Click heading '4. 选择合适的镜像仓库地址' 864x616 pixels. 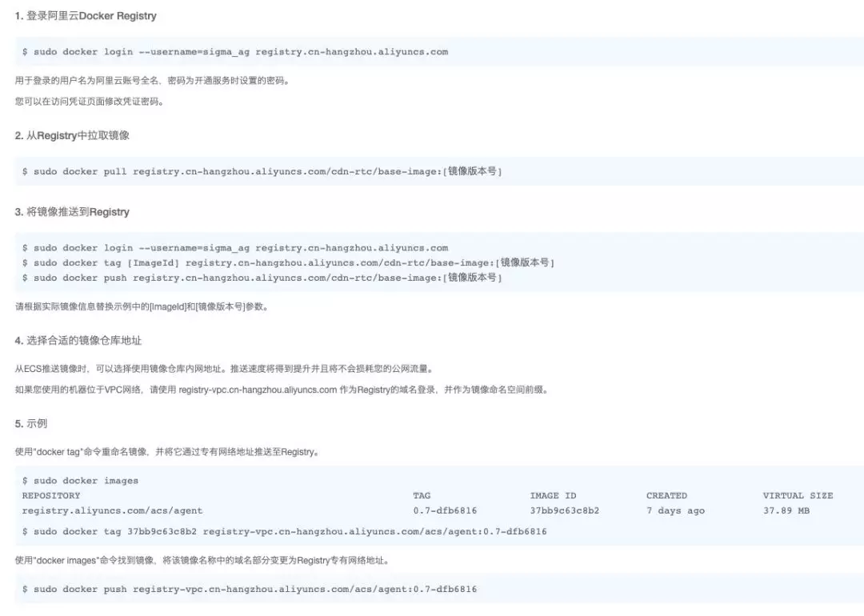[x=78, y=341]
